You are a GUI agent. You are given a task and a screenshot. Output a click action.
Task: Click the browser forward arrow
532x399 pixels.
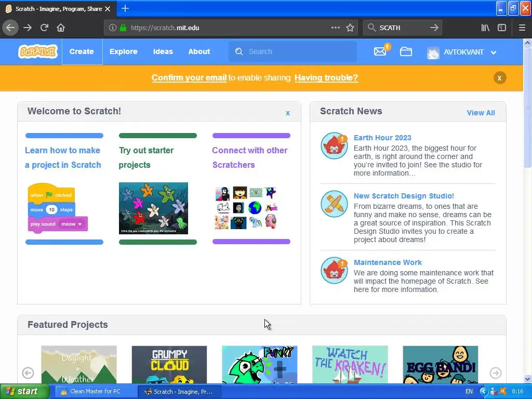tap(28, 28)
